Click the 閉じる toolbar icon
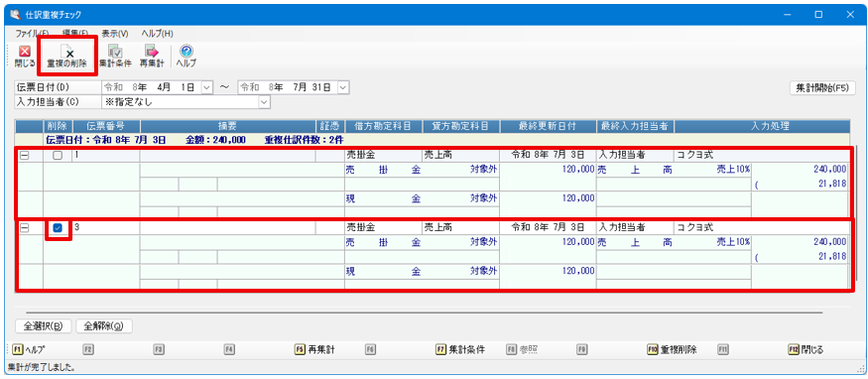This screenshot has height=379, width=868. (x=25, y=57)
